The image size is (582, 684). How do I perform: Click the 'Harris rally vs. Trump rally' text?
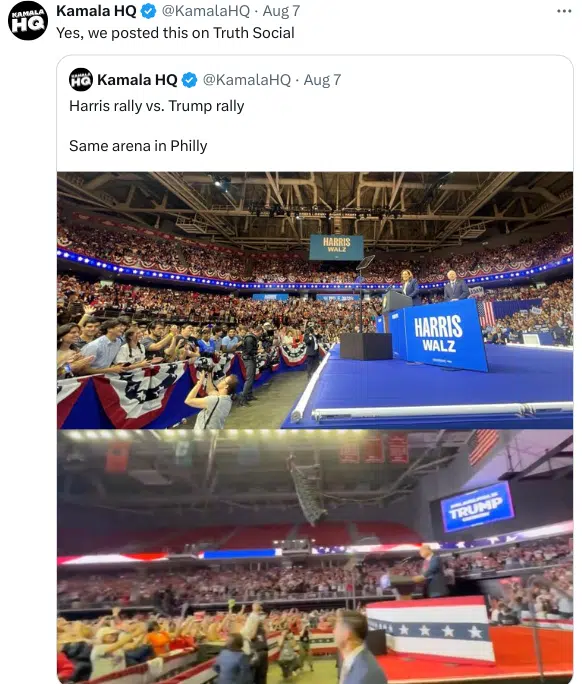click(x=157, y=106)
